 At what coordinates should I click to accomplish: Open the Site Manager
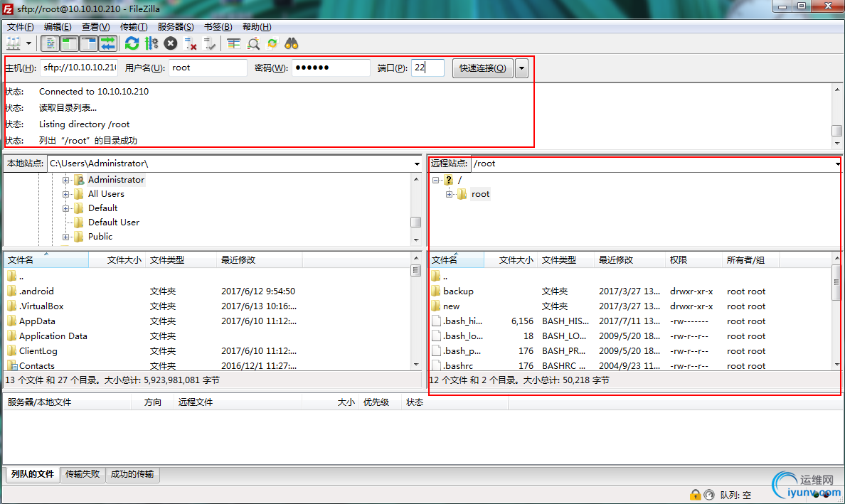click(x=13, y=43)
